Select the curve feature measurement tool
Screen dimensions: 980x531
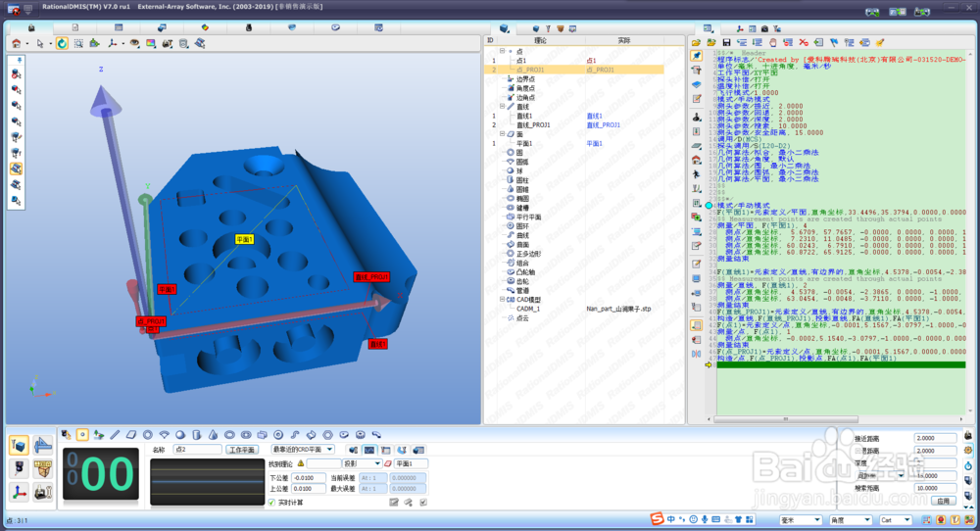[x=295, y=435]
